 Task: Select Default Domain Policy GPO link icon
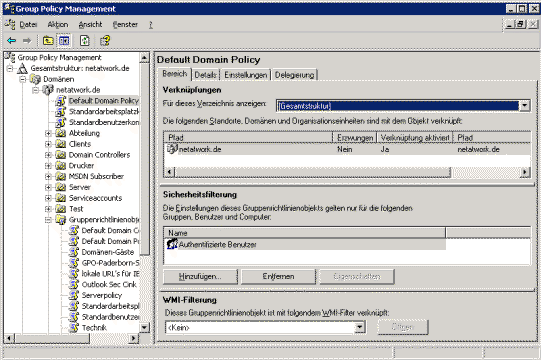click(x=60, y=101)
